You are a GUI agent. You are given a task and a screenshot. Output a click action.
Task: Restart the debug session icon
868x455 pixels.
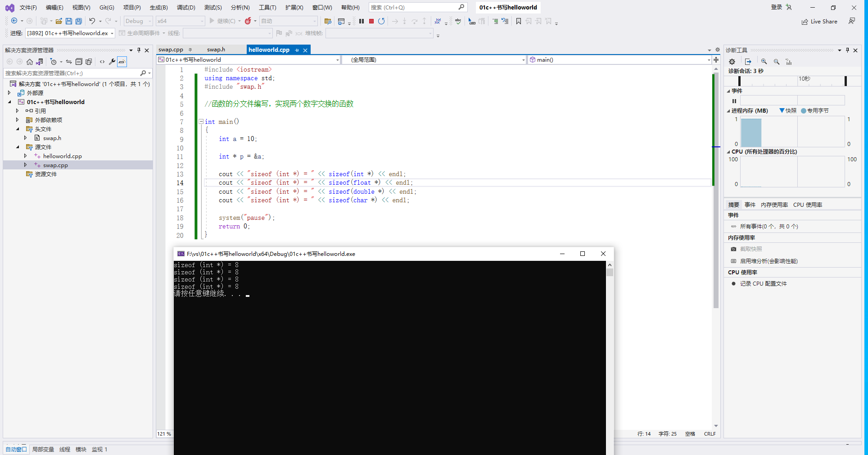coord(381,21)
